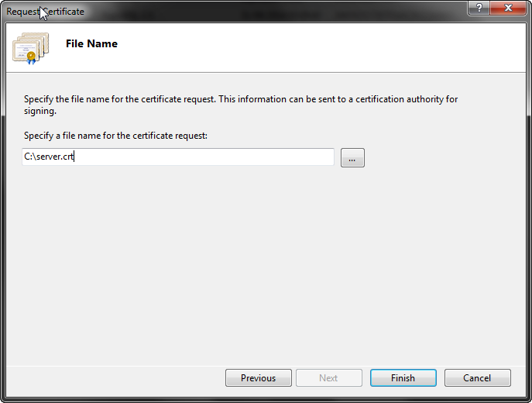
Task: Click the File Name heading
Action: click(91, 44)
